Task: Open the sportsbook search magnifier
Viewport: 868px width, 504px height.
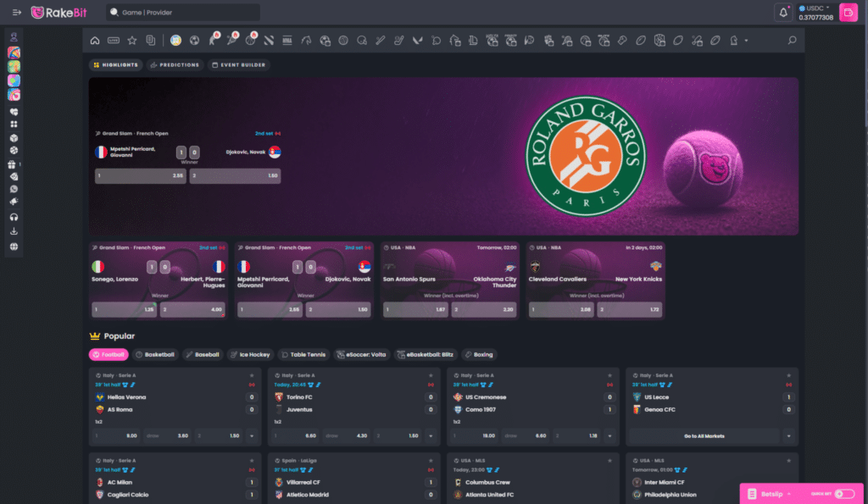Action: click(x=793, y=41)
